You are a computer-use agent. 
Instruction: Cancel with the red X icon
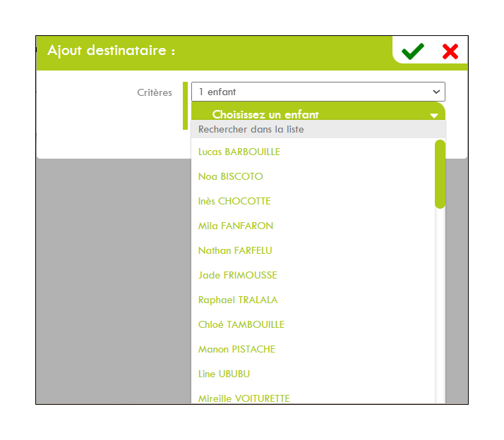click(450, 51)
